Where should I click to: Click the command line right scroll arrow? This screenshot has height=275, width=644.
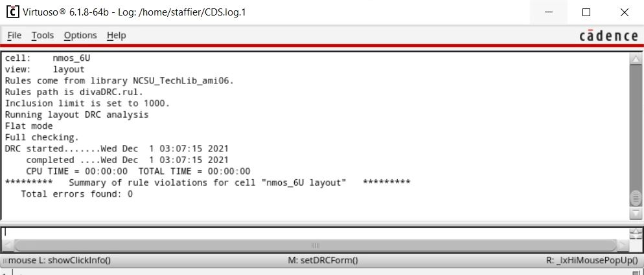623,245
